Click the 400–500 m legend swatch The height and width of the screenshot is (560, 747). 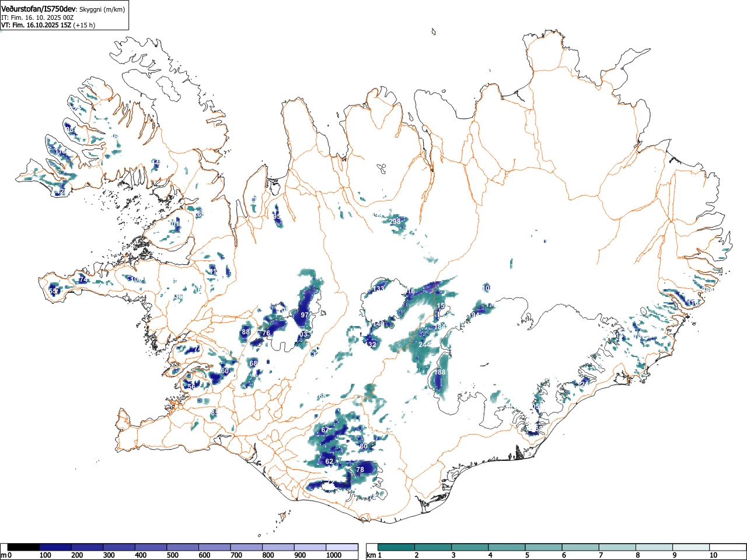(151, 547)
